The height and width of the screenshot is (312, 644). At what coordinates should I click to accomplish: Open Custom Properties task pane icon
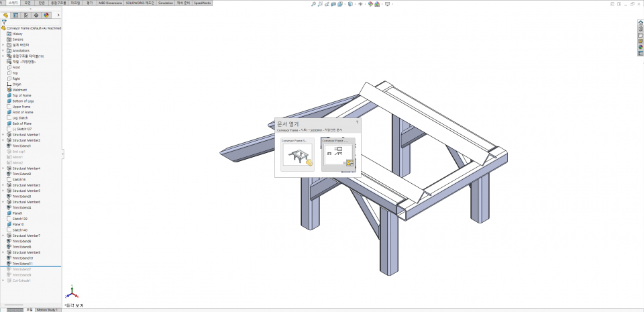[x=640, y=54]
